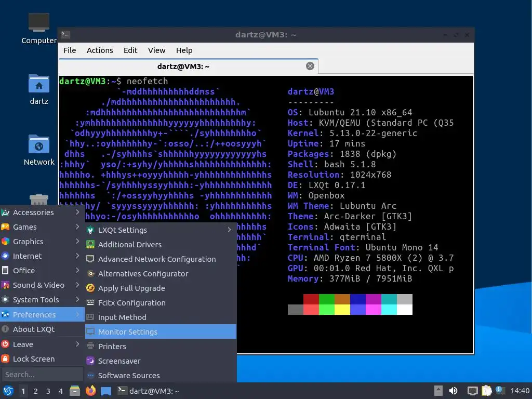
Task: Click the Fcitx keyboard icon
Action: tap(90, 303)
